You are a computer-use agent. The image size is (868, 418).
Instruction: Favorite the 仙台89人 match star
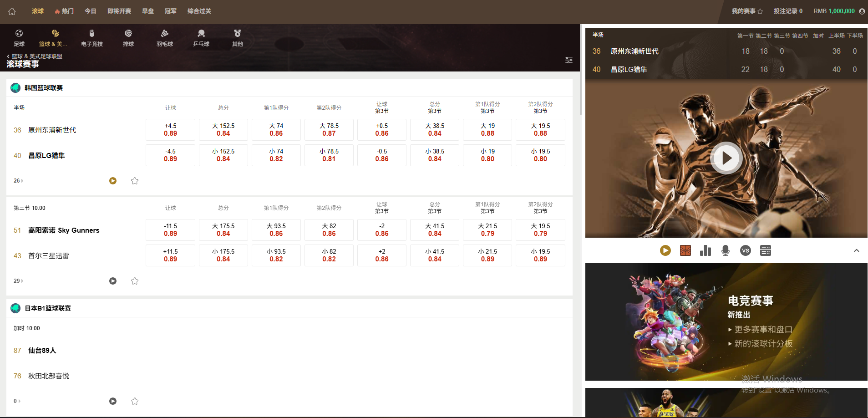135,401
